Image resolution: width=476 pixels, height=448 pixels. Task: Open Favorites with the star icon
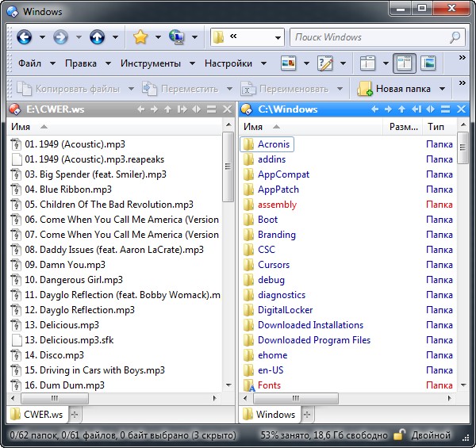[140, 37]
